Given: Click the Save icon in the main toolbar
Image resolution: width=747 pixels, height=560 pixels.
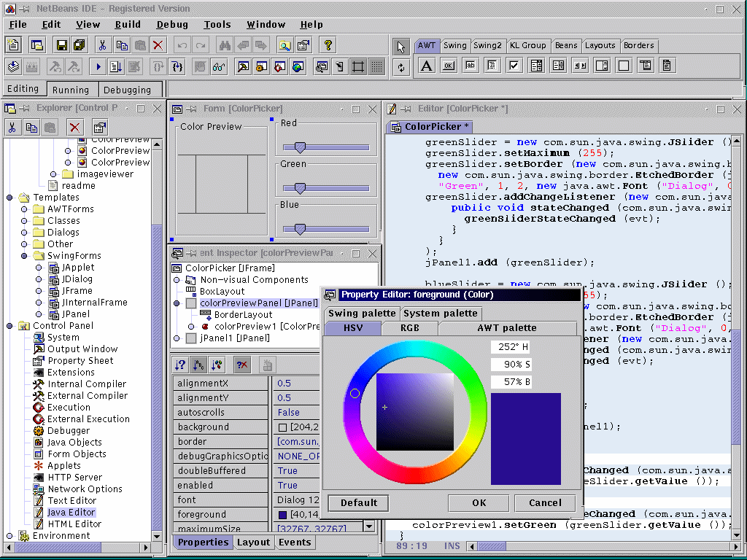Looking at the screenshot, I should click(x=62, y=45).
